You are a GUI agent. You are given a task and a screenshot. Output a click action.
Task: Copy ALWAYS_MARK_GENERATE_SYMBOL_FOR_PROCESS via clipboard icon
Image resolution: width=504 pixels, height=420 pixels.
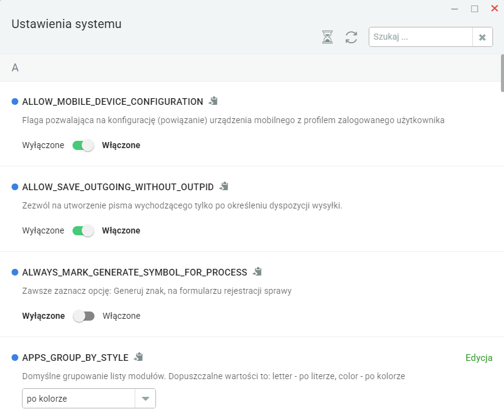pos(257,272)
